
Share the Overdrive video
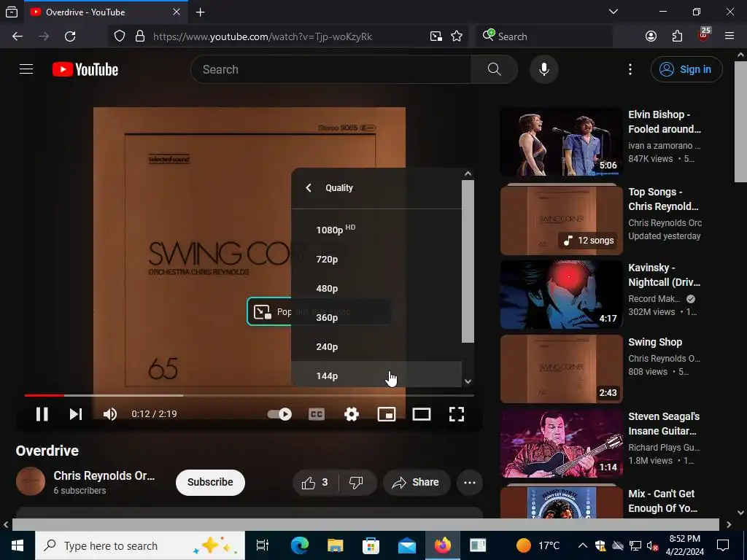point(417,483)
